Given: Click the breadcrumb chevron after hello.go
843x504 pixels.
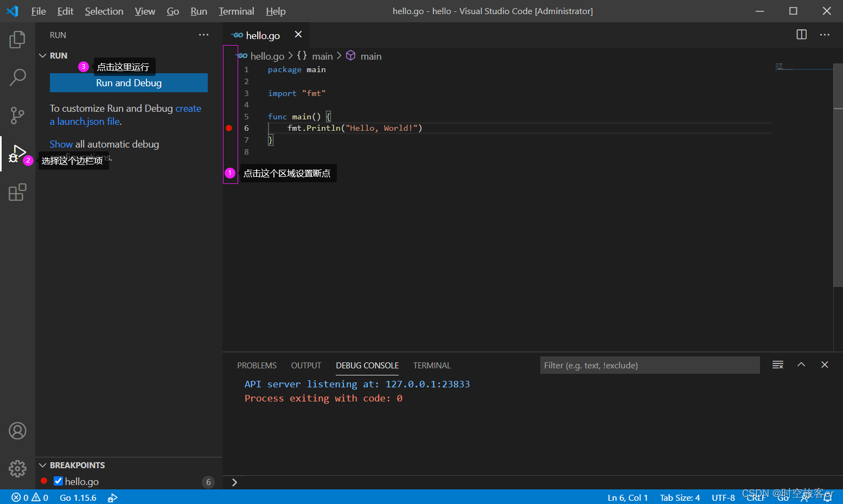Looking at the screenshot, I should point(291,56).
